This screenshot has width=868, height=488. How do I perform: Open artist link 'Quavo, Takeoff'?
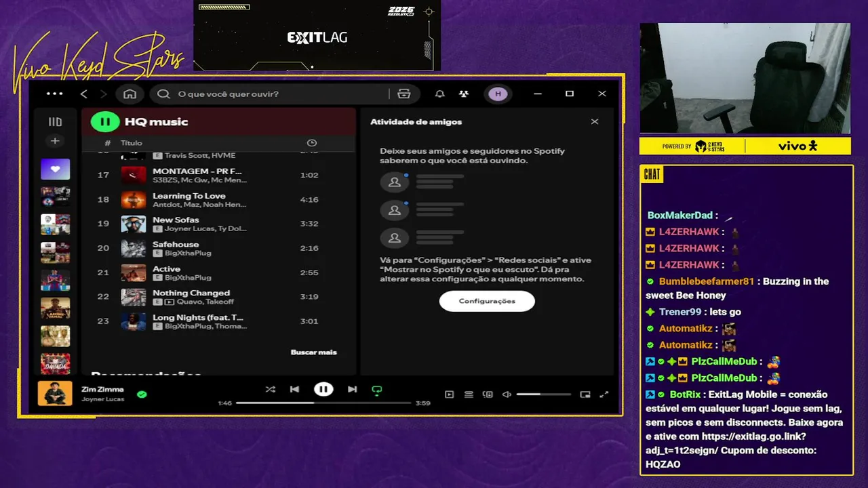(x=205, y=302)
